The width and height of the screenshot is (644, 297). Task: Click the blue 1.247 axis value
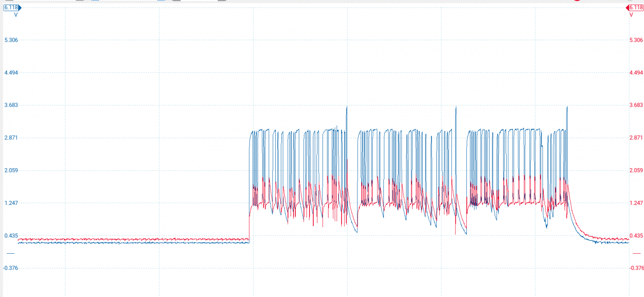(10, 203)
